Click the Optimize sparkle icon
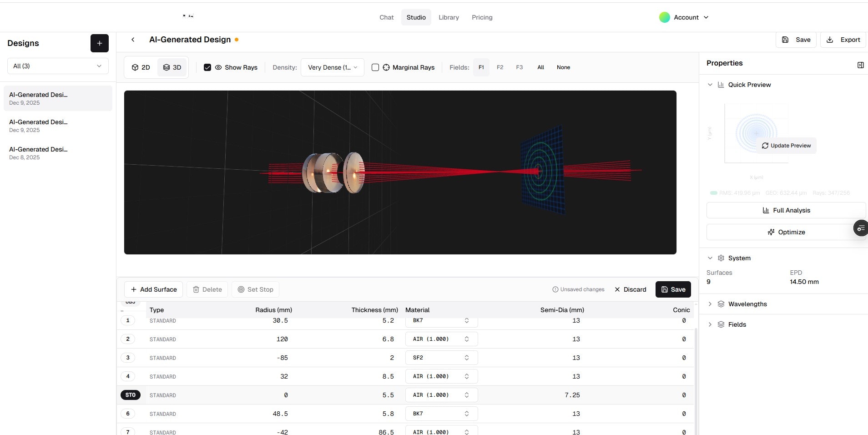 coord(771,232)
